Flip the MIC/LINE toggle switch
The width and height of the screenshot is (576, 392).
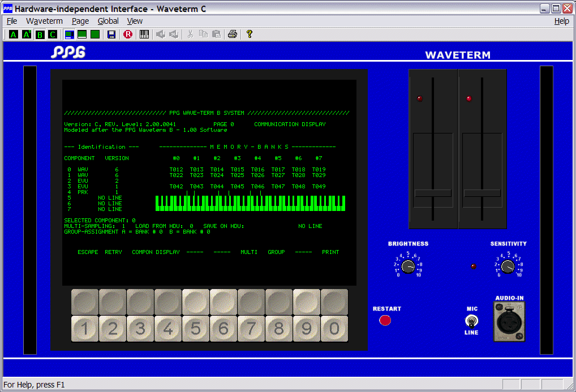tap(472, 321)
